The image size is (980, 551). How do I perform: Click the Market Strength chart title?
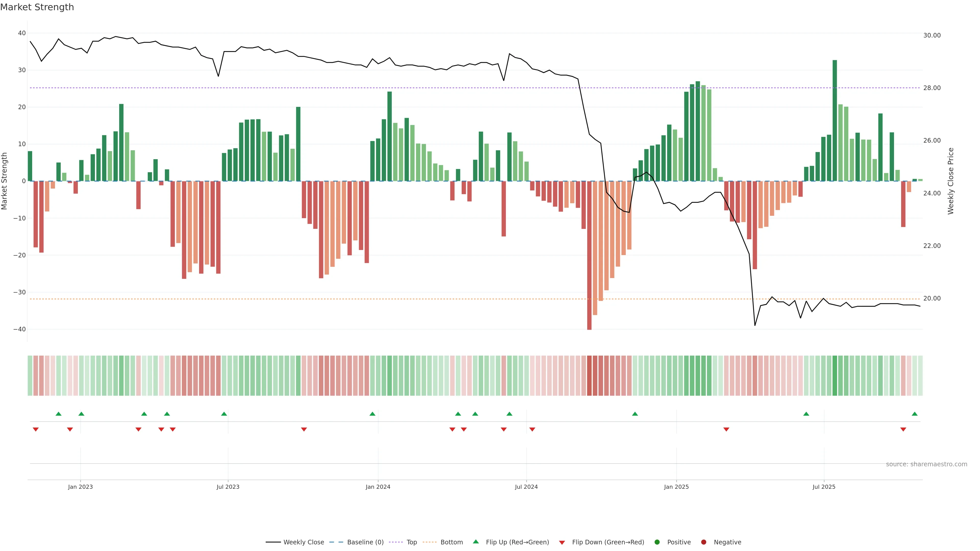point(37,7)
